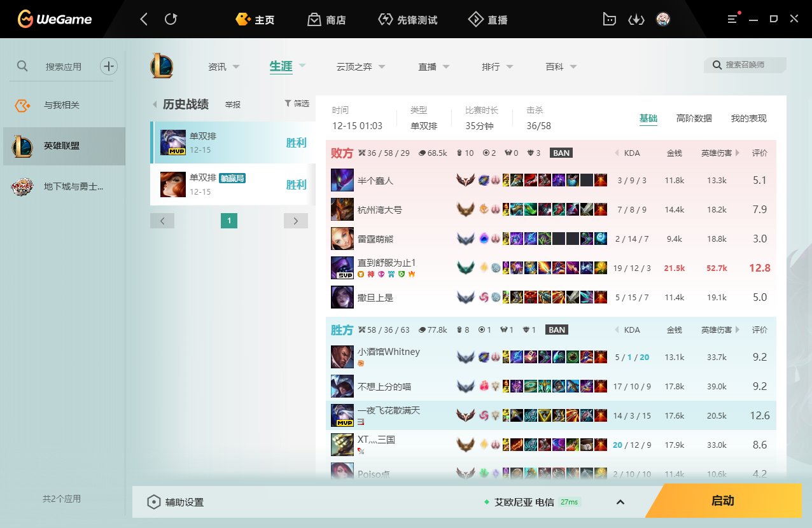812x528 pixels.
Task: Click the user avatar in title bar
Action: pyautogui.click(x=663, y=19)
